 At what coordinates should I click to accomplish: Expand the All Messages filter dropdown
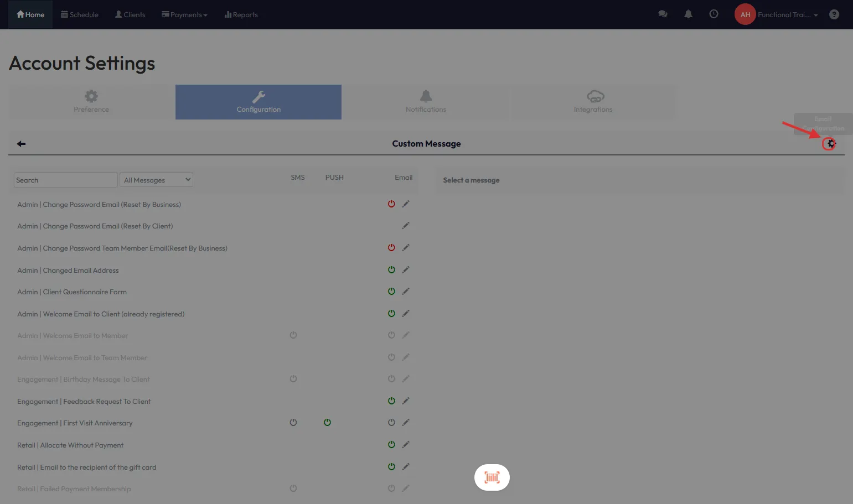coord(157,180)
